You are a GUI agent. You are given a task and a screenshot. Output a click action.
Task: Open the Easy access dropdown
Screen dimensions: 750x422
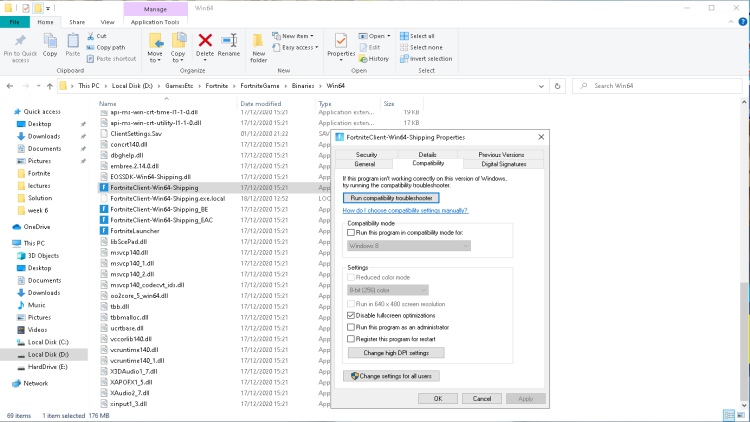tap(295, 47)
